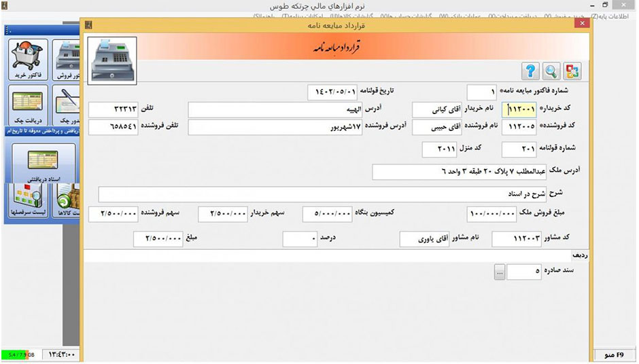Image resolution: width=639 pixels, height=364 pixels.
Task: Open the اسناد دریافتنی icon
Action: click(44, 163)
